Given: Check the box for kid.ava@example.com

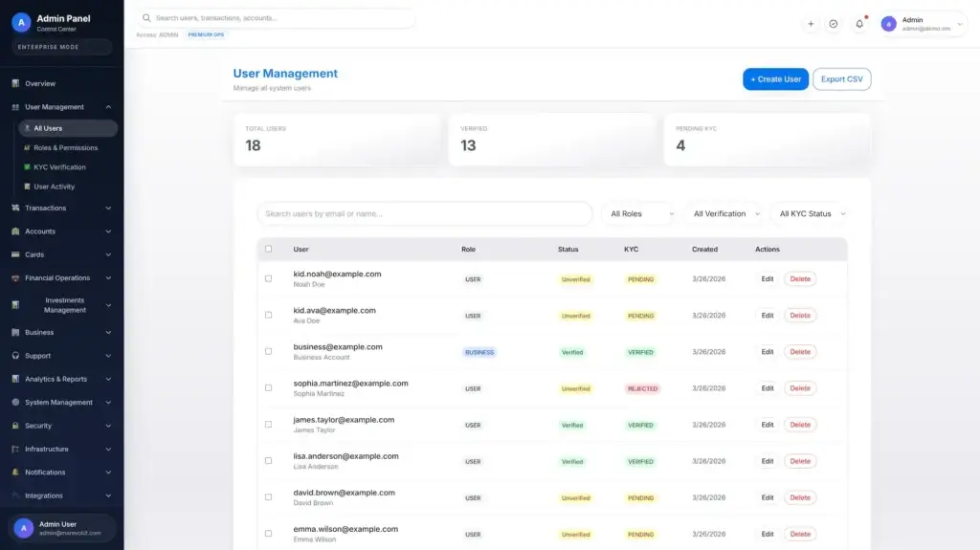Looking at the screenshot, I should [268, 315].
